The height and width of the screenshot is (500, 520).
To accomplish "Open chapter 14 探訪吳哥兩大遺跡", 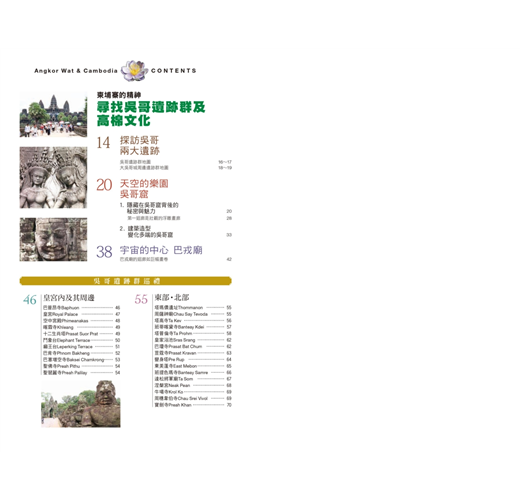I will click(x=128, y=145).
